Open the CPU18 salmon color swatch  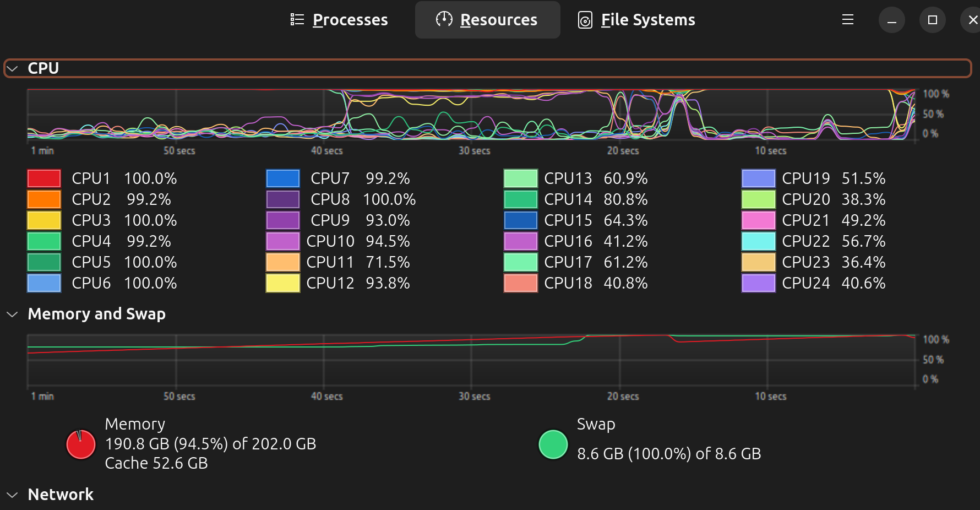coord(520,283)
